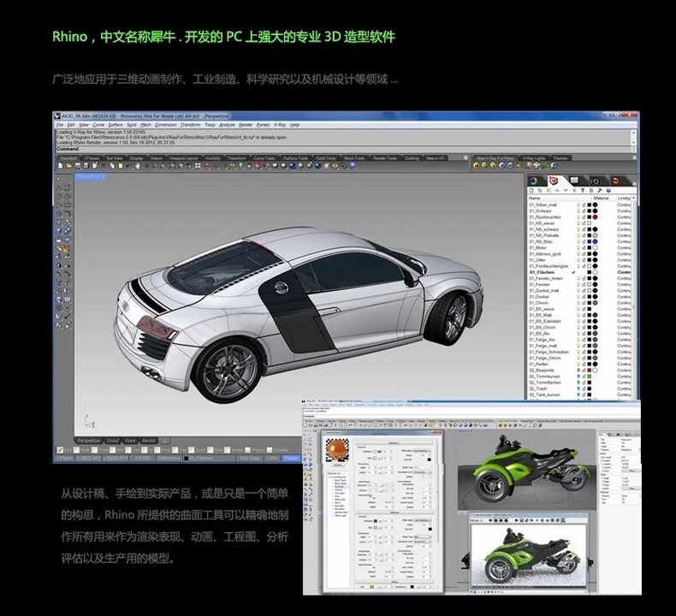Click the Delete layer X icon
Screen dimensions: 676x616
click(549, 190)
